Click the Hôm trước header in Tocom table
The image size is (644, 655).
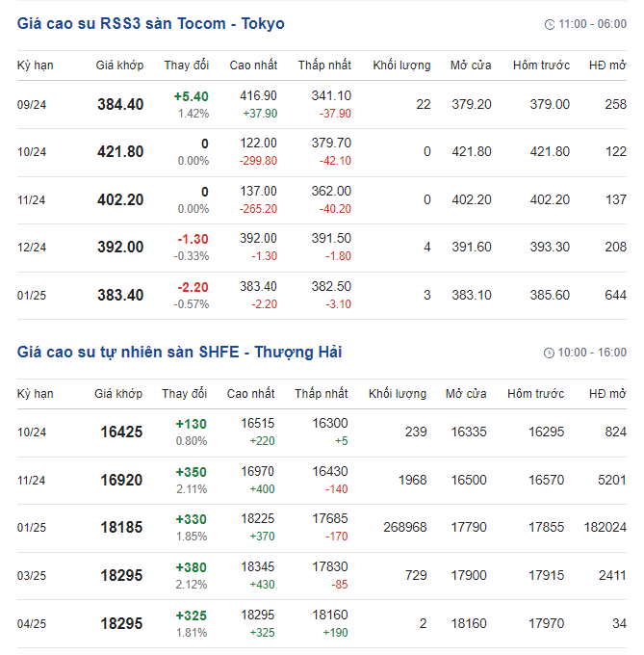coord(539,65)
